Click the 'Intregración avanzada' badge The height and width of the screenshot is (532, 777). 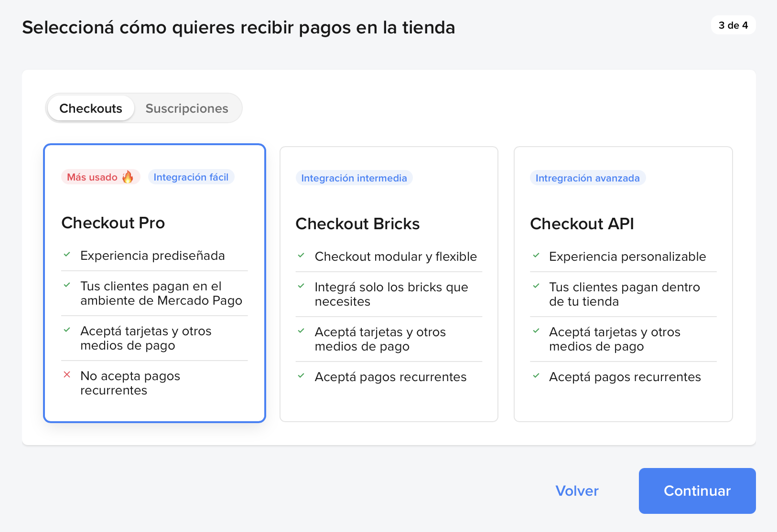click(x=588, y=178)
